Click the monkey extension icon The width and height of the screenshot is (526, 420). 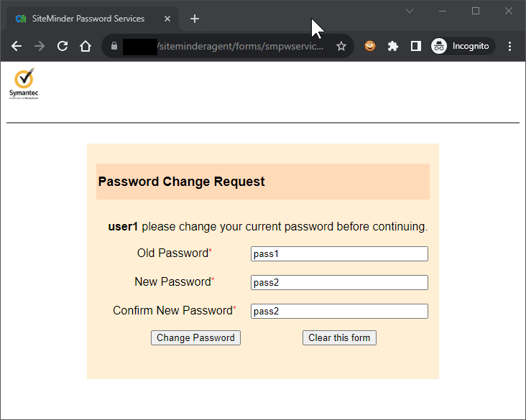coord(369,46)
